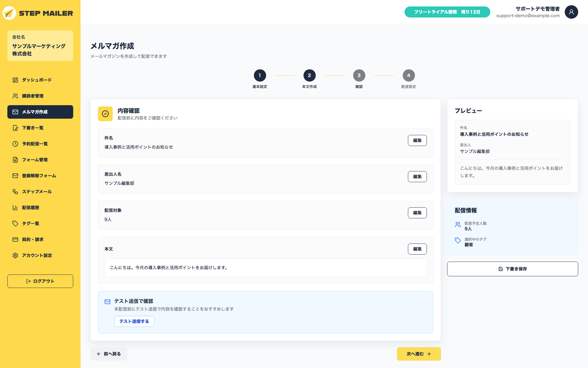
Task: Edit the 差出人名 sender name
Action: coord(417,177)
